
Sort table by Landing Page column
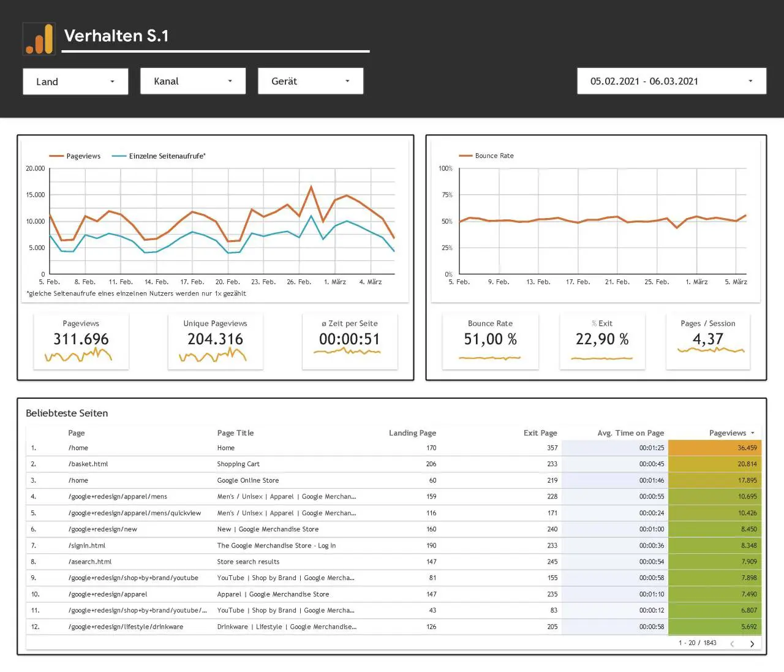(412, 433)
